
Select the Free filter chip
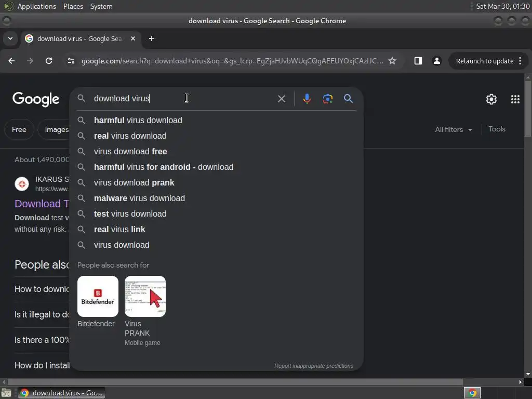pyautogui.click(x=19, y=129)
